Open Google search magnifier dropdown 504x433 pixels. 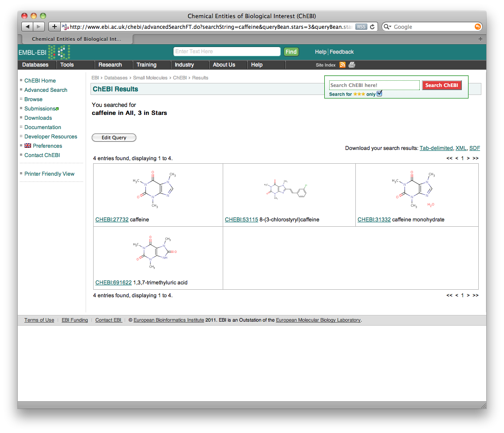[x=387, y=27]
